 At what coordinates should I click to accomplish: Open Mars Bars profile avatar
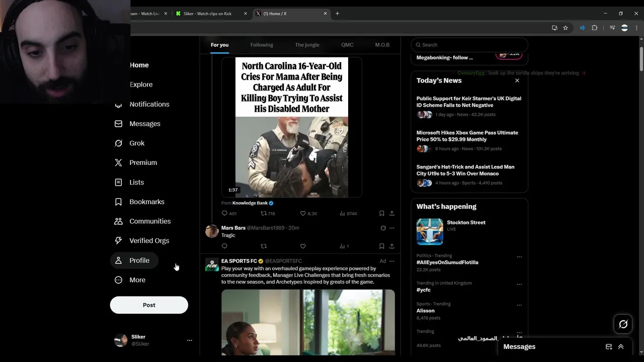tap(212, 231)
